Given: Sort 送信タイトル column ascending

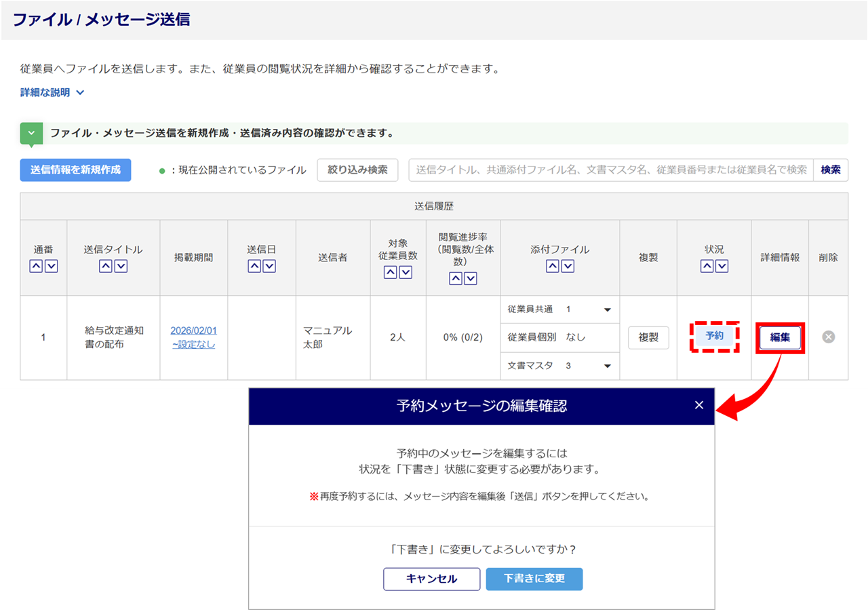Looking at the screenshot, I should 106,267.
